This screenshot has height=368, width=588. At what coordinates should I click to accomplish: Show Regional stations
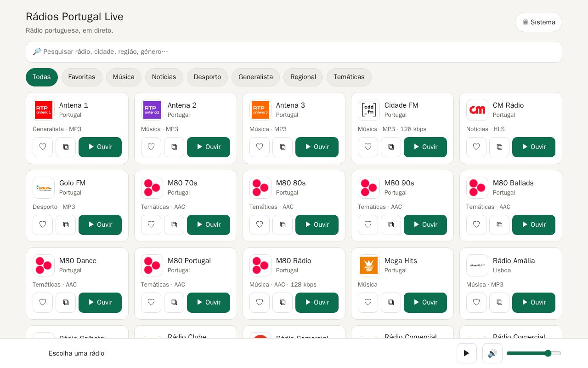tap(303, 77)
